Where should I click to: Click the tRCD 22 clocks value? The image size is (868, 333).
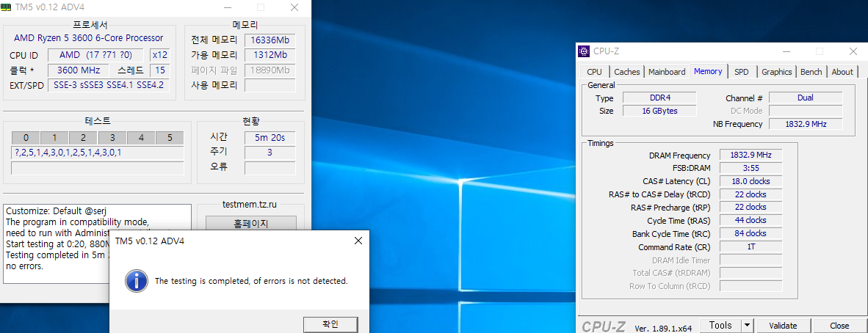pyautogui.click(x=751, y=194)
